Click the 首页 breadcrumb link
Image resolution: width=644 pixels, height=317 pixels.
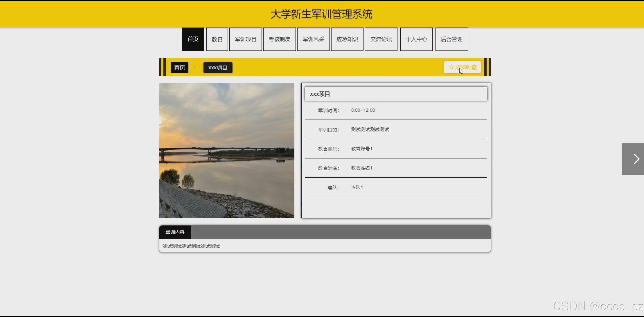tap(180, 68)
